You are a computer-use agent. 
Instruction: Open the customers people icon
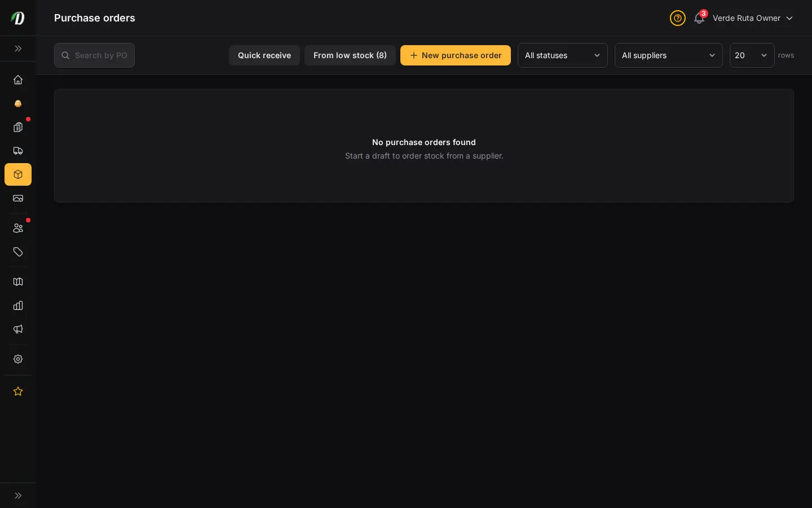tap(18, 228)
